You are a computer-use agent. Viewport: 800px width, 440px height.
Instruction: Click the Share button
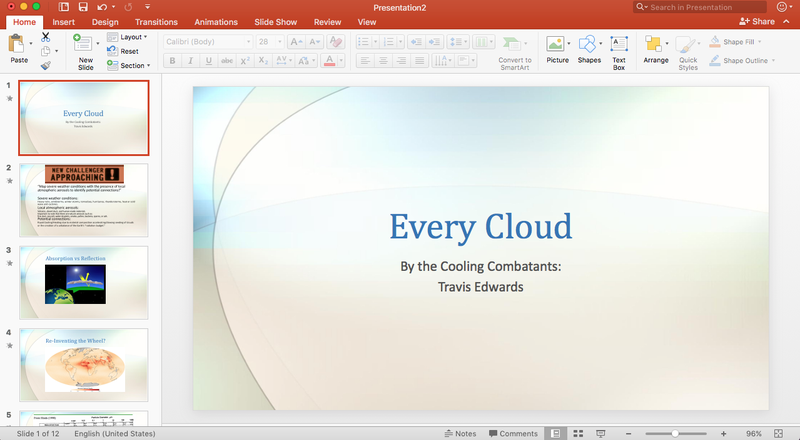tap(757, 21)
